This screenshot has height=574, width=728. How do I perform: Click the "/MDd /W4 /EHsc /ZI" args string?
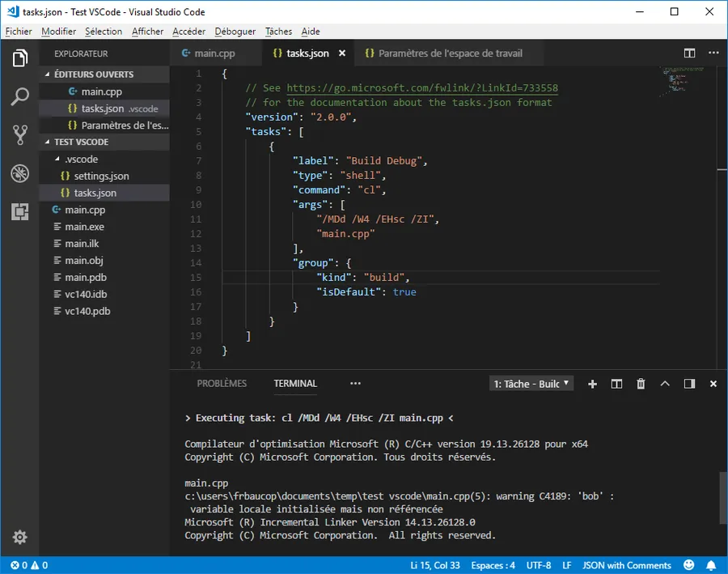(375, 219)
